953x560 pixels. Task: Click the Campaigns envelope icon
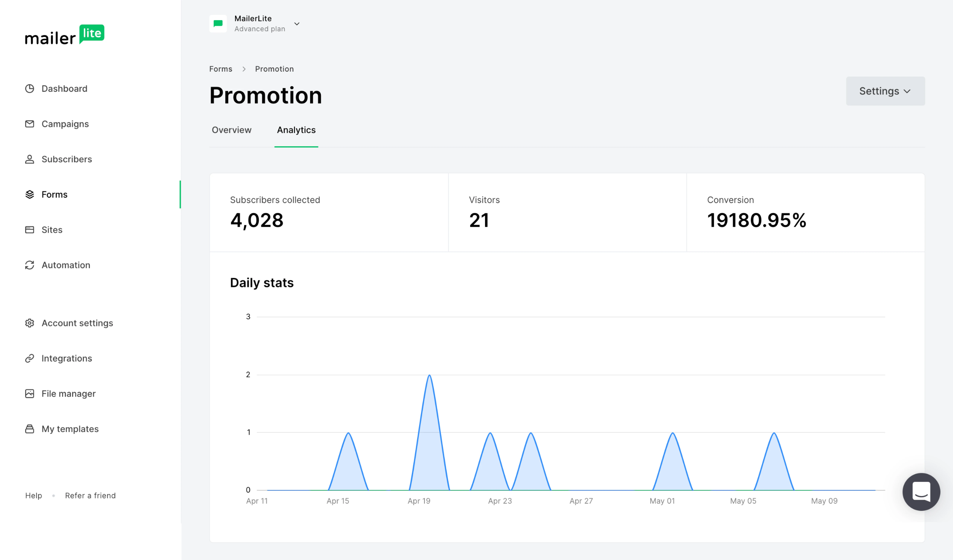30,124
